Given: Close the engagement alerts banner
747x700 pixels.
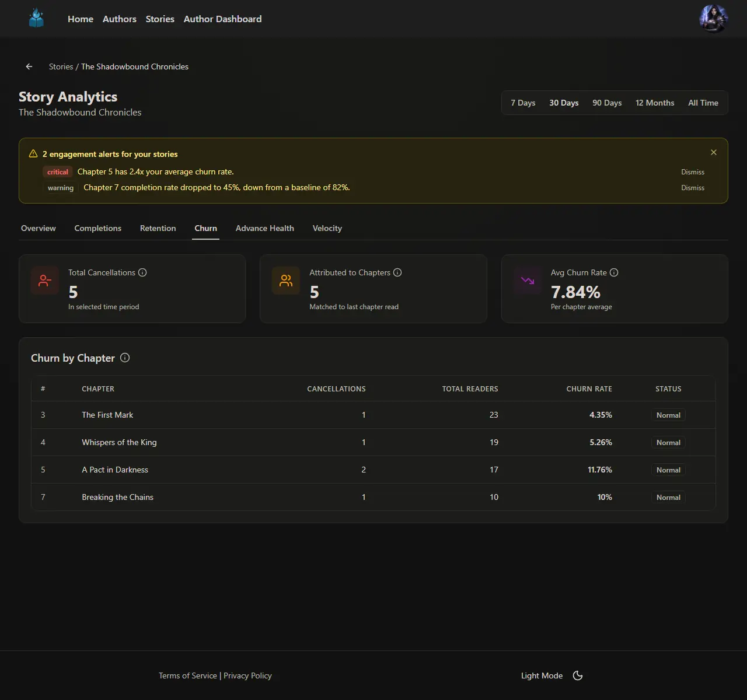Looking at the screenshot, I should pyautogui.click(x=713, y=152).
